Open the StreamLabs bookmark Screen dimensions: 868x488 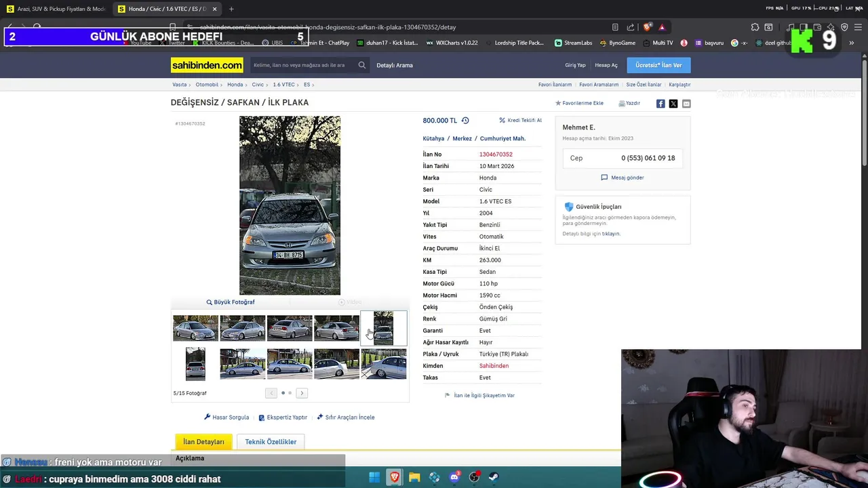click(573, 43)
